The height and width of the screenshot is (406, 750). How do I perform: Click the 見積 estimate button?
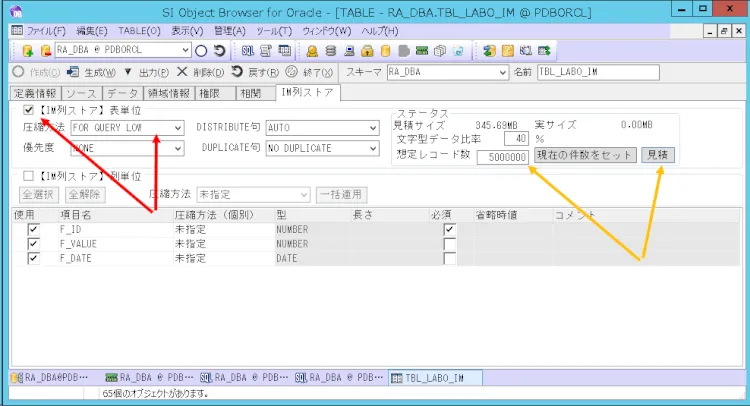(x=658, y=155)
